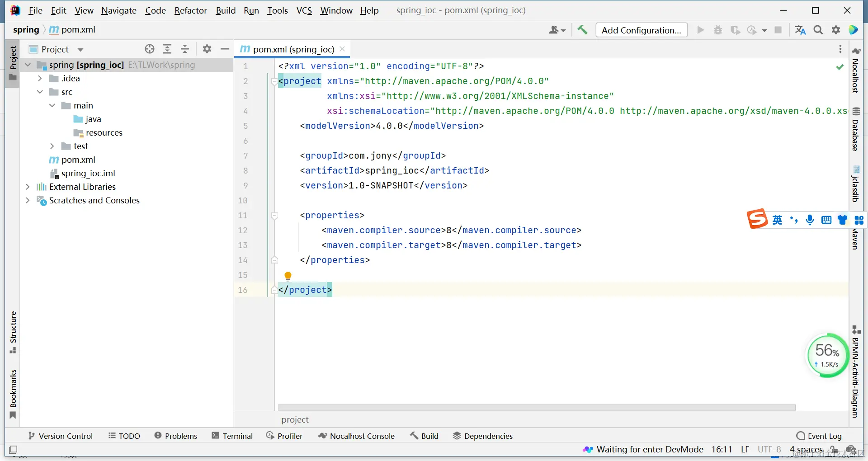Open editor tab options three-dot menu
868x461 pixels.
pyautogui.click(x=840, y=49)
